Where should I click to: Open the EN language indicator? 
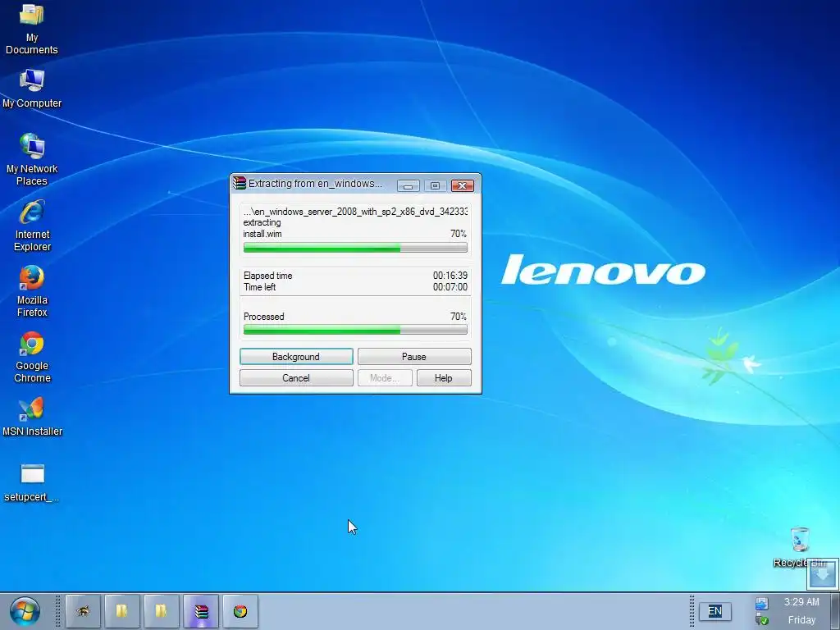[x=714, y=611]
